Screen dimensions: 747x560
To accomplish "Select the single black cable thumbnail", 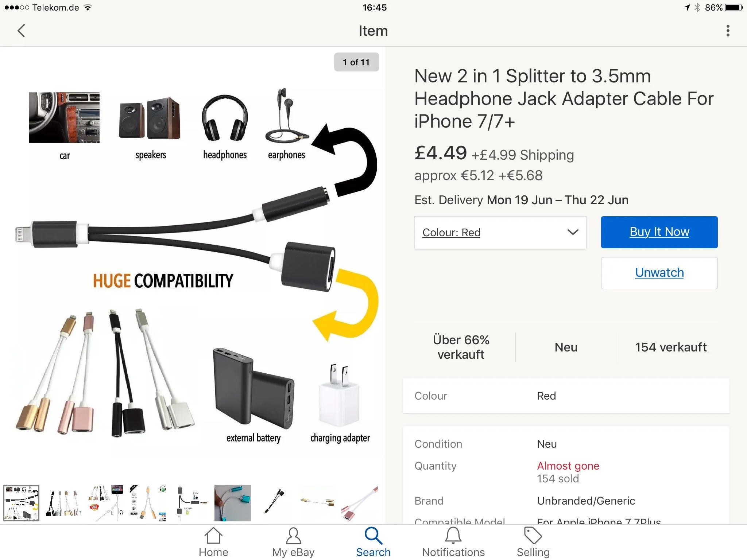I will click(x=275, y=503).
